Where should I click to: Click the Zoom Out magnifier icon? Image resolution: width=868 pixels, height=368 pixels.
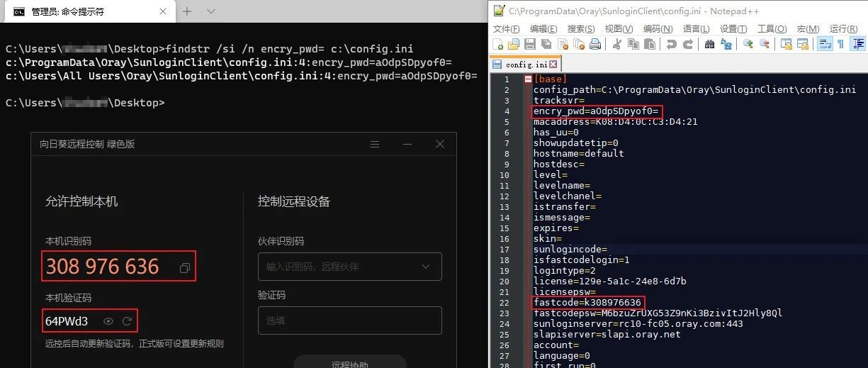[765, 44]
